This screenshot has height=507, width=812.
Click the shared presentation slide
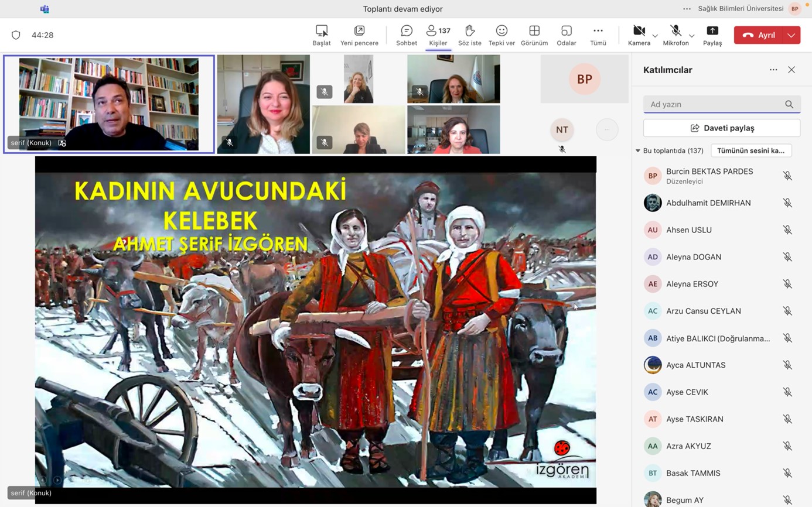click(x=316, y=330)
